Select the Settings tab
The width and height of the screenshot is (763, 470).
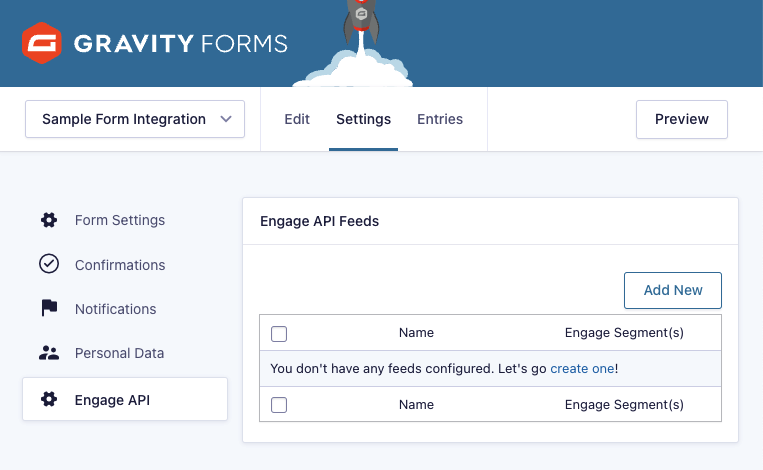[x=363, y=119]
